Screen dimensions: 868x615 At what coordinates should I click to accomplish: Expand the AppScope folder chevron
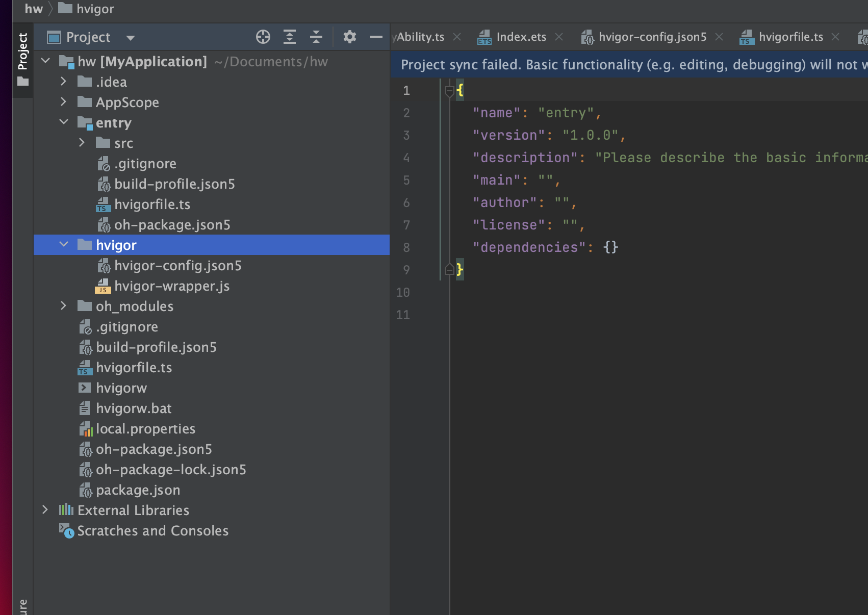(x=63, y=102)
